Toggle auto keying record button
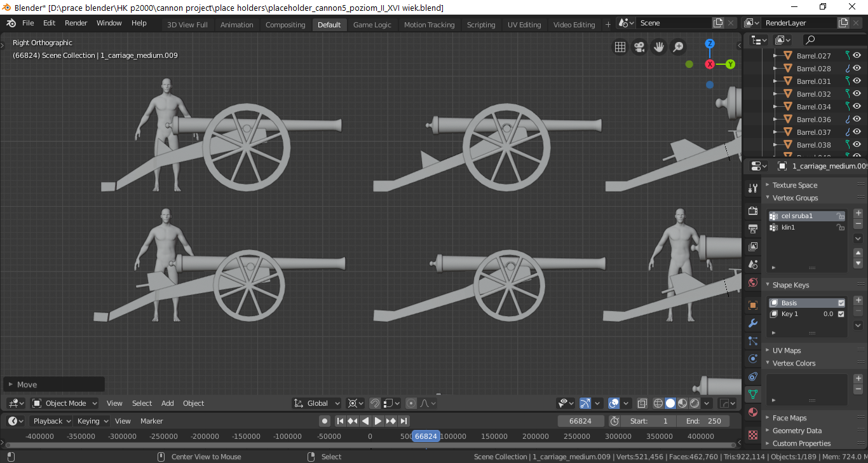 tap(325, 421)
